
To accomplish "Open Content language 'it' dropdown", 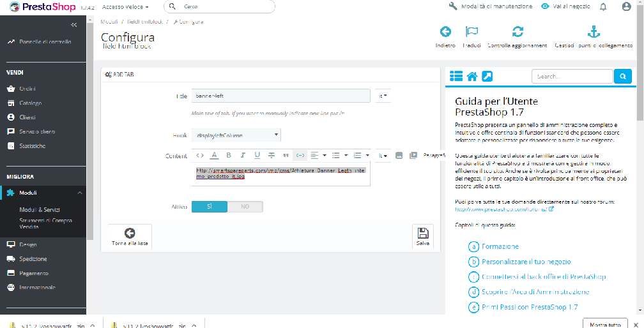I will [x=383, y=156].
